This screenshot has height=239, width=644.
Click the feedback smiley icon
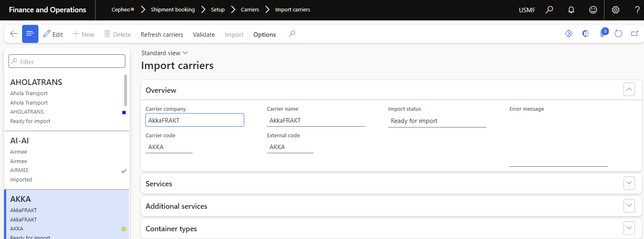pos(593,10)
